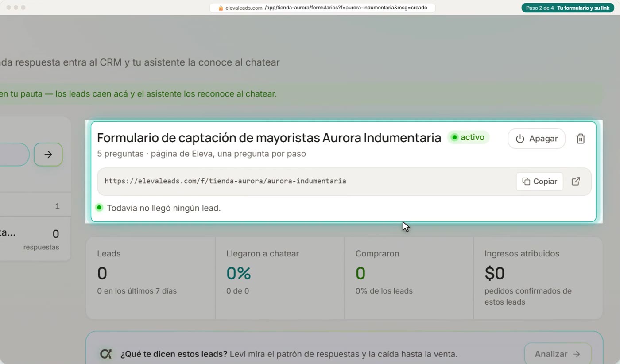Click "Todavía no llegó ningún lead." status text
This screenshot has height=364, width=620.
pyautogui.click(x=164, y=208)
